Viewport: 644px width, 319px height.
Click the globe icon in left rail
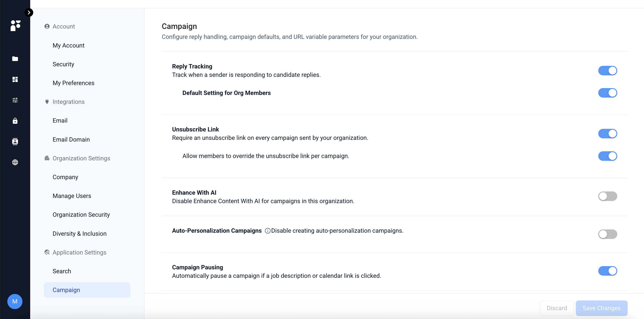coord(15,162)
